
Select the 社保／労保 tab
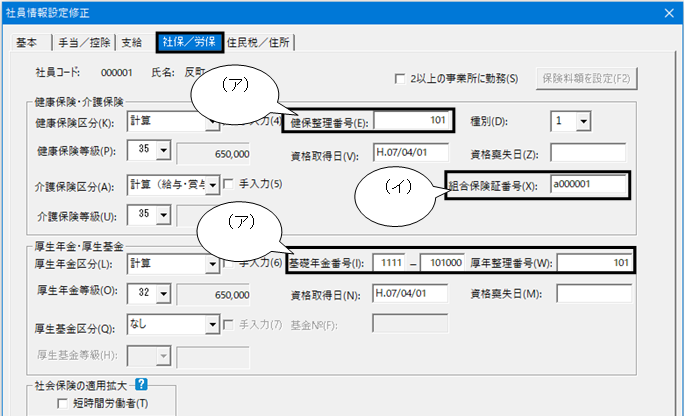click(190, 42)
